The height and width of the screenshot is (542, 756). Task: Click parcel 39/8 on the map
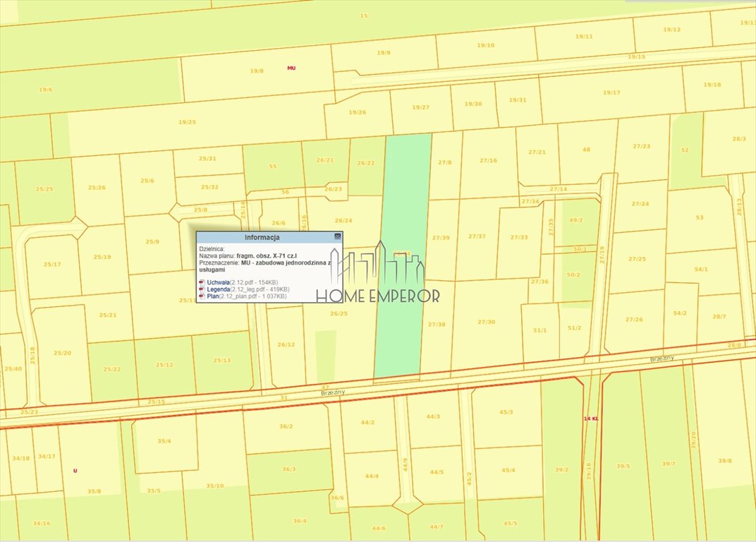coord(724,460)
